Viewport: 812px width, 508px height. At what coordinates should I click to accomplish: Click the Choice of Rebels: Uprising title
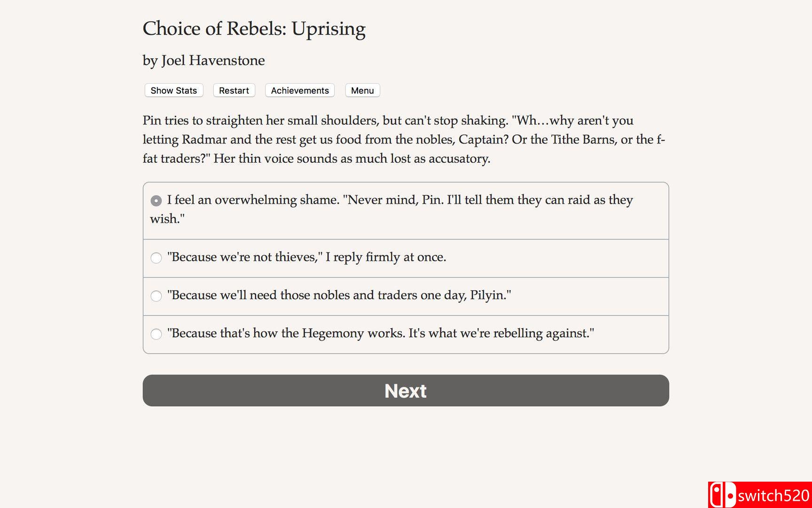pyautogui.click(x=254, y=29)
